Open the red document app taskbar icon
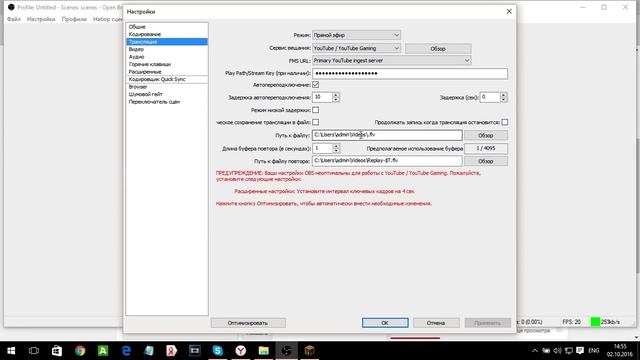The image size is (640, 360). click(x=172, y=351)
